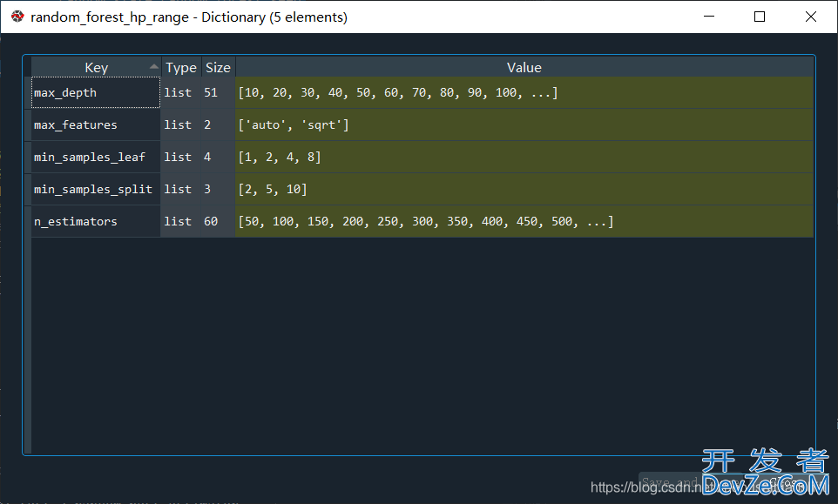
Task: Click the ['auto', 'sqrt'] value cell
Action: point(524,124)
